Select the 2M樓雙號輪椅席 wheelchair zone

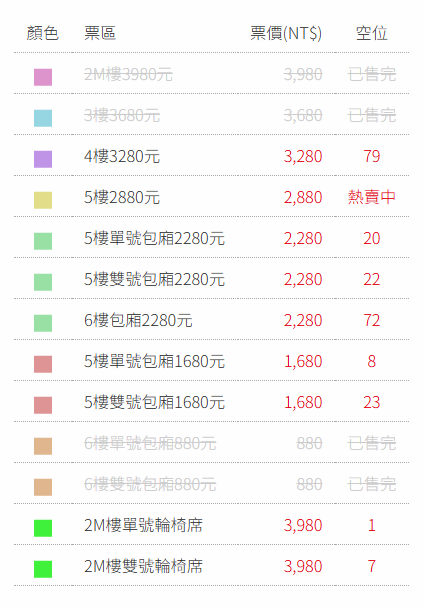tap(211, 566)
